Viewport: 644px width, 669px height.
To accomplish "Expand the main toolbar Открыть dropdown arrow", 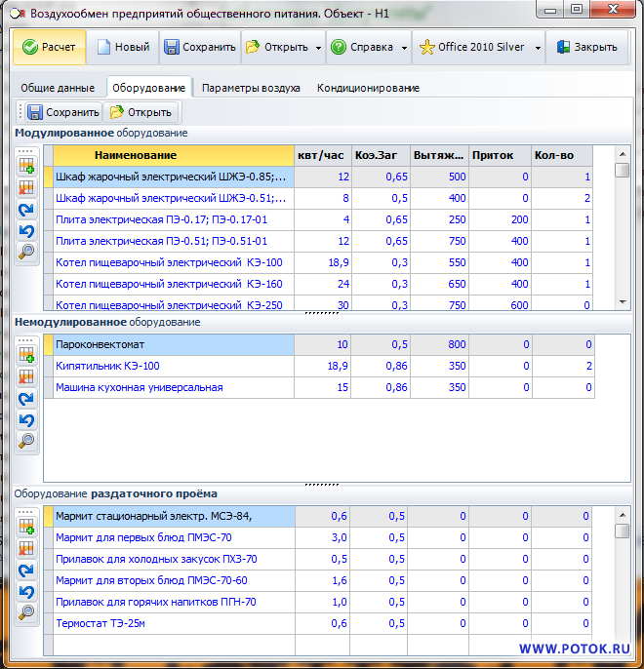I will 318,47.
